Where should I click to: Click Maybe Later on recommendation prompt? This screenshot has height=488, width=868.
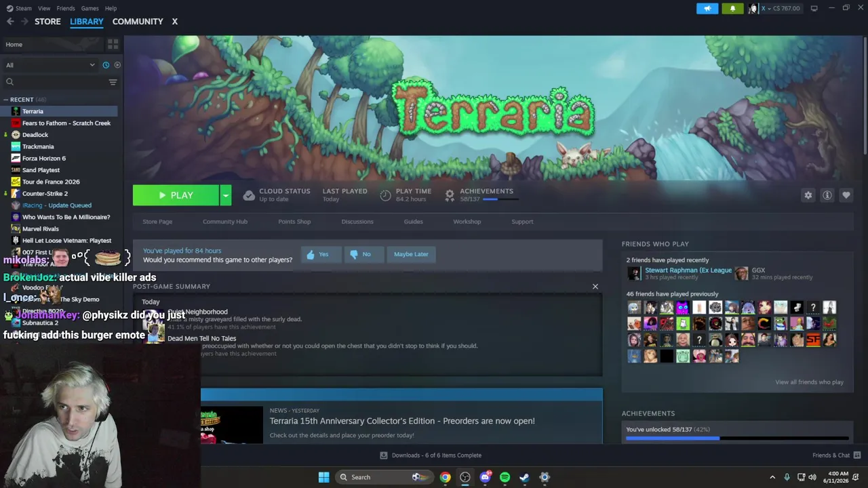tap(411, 254)
